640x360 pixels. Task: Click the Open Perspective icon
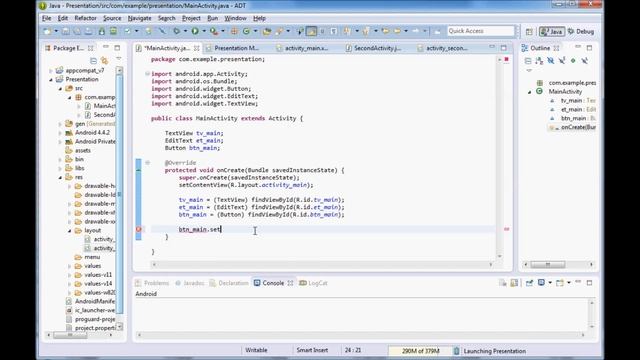[x=529, y=31]
